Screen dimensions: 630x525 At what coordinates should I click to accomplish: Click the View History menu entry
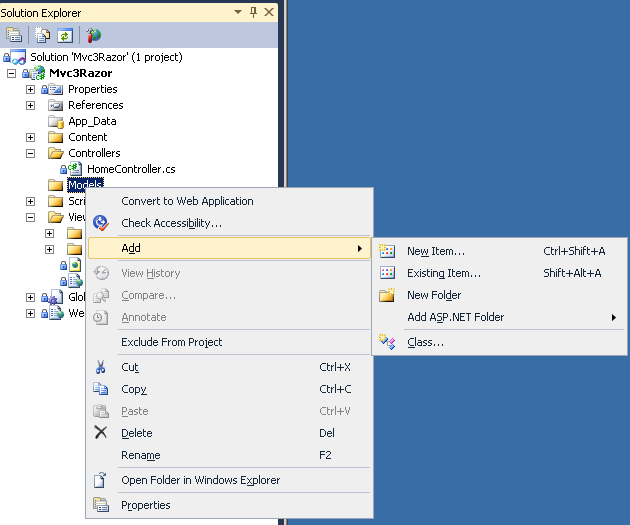point(229,273)
